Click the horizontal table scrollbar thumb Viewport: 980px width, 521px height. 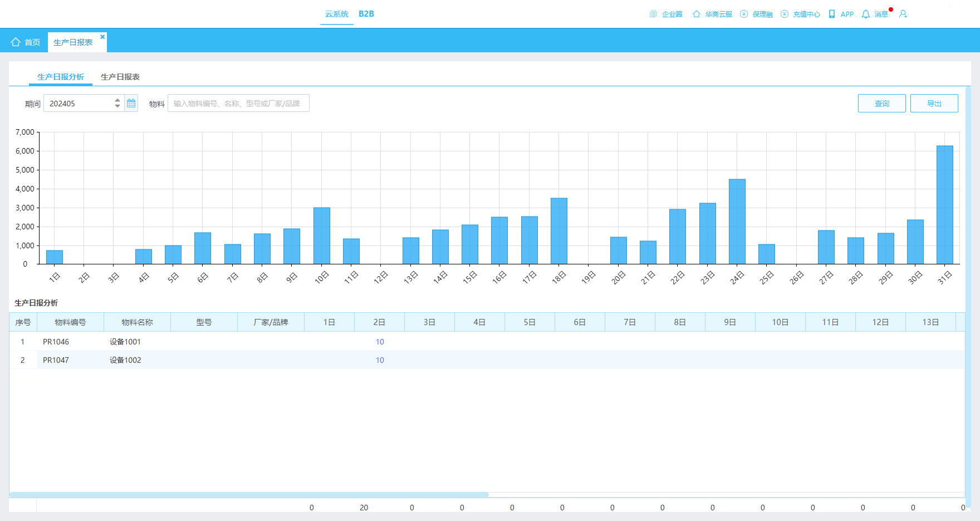(x=249, y=494)
